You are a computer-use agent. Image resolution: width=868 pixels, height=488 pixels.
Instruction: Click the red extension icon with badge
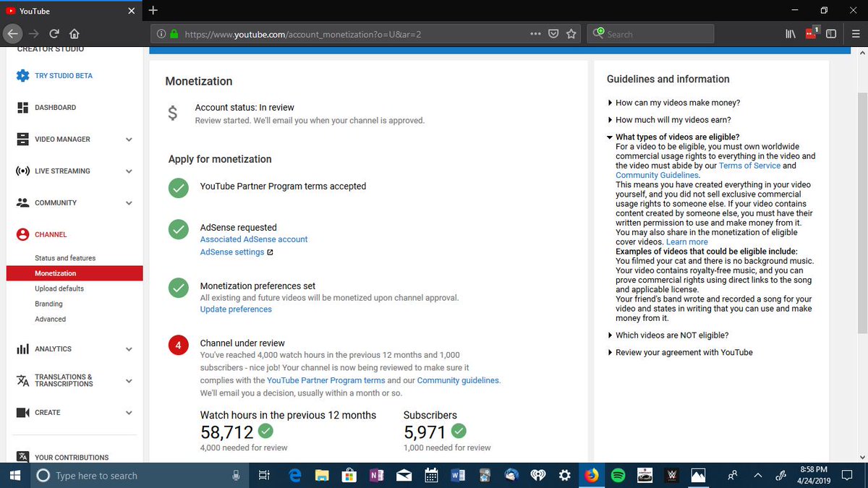tap(812, 33)
